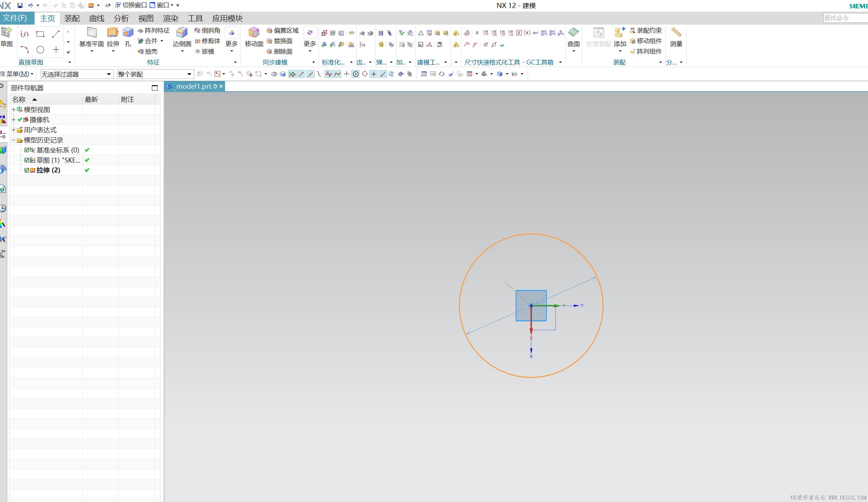
Task: Select the _model1.prt document tab
Action: [194, 86]
